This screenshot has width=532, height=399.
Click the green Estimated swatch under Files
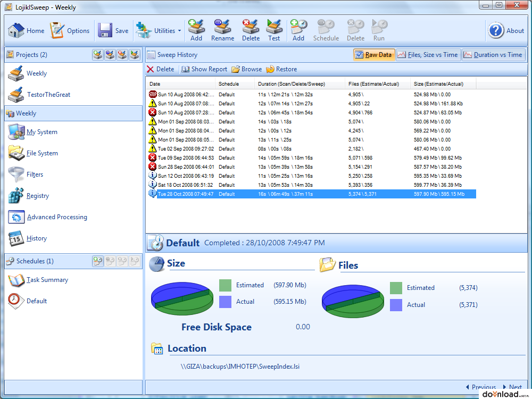click(x=396, y=288)
